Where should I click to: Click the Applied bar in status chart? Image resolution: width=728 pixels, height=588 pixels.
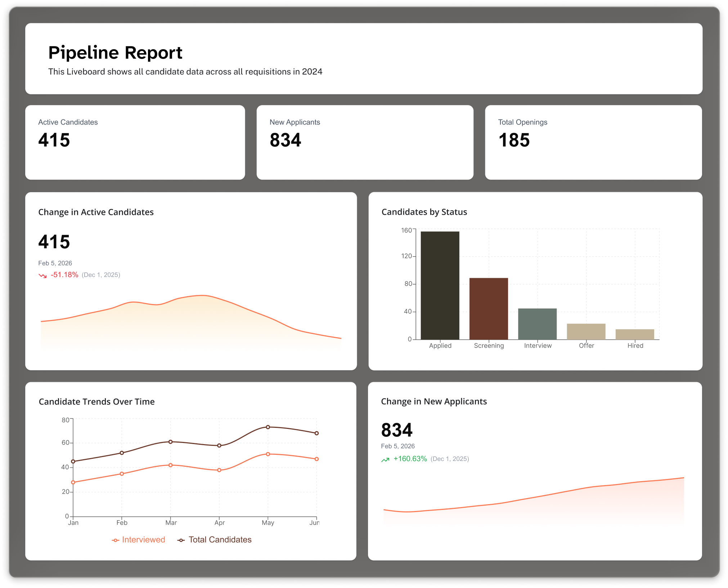(440, 285)
